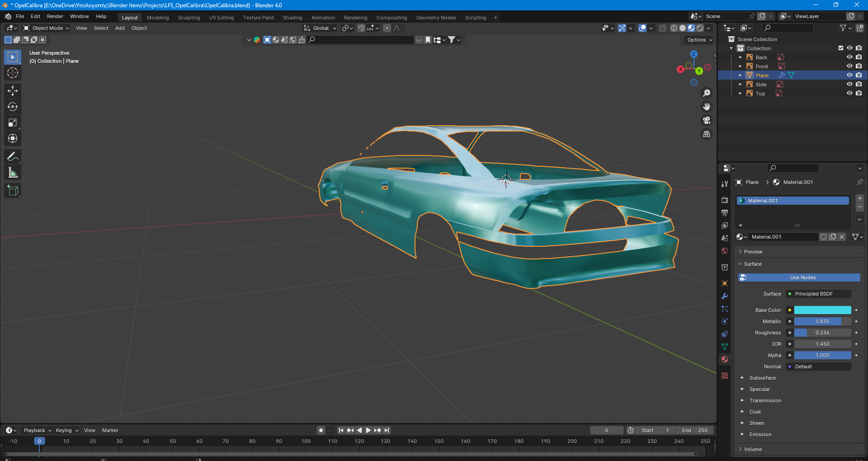The image size is (868, 461).
Task: Open the Object Mode dropdown
Action: [x=46, y=28]
